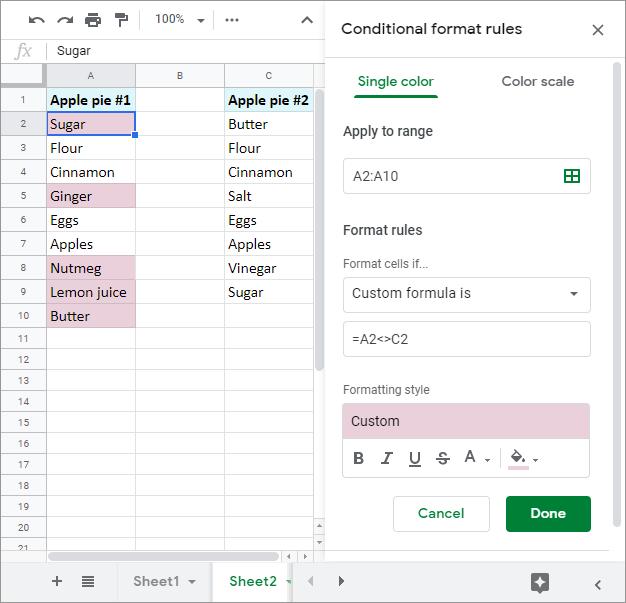Open the Sheet1 tab dropdown arrow
626x603 pixels.
click(x=192, y=582)
